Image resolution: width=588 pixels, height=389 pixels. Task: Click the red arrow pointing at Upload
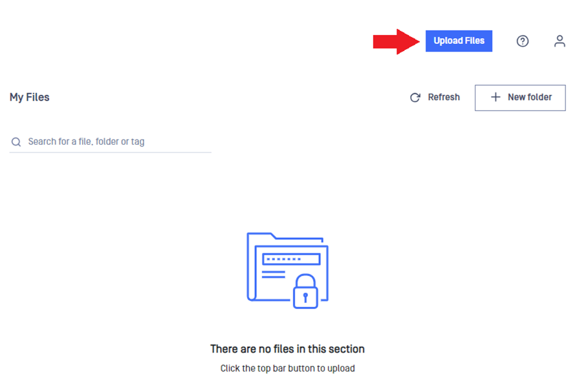coord(397,41)
